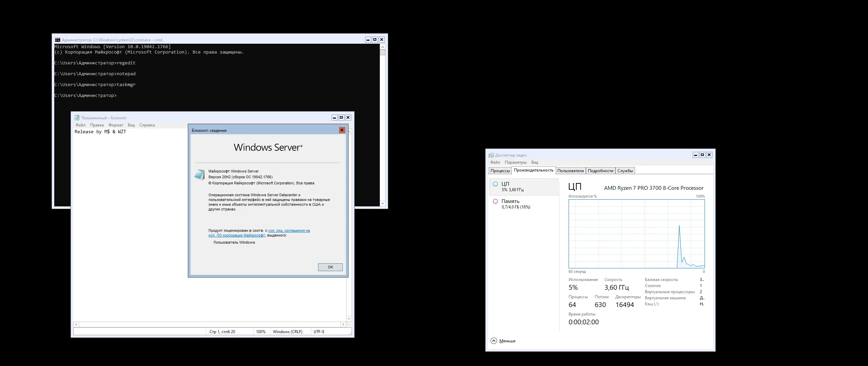This screenshot has height=366, width=868.
Task: Open the Службы tab
Action: 625,171
